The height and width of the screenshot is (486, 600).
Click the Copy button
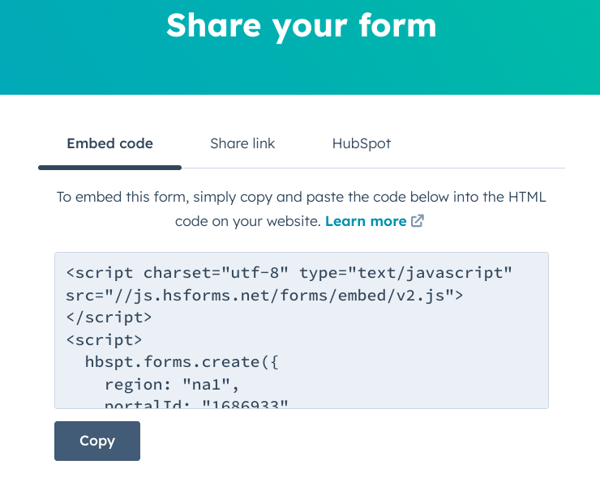click(97, 441)
